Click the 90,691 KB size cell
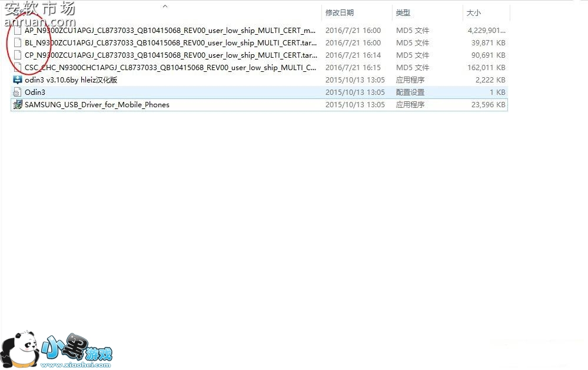This screenshot has height=370, width=588. point(489,55)
